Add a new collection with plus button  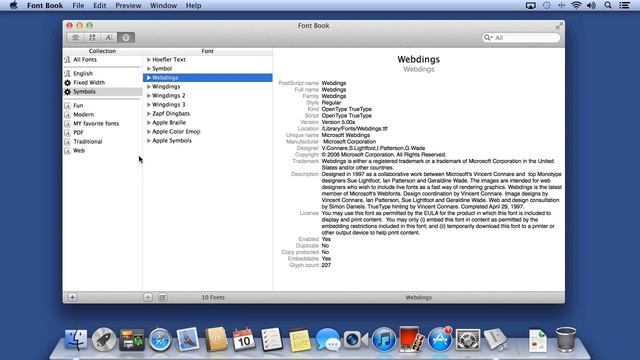72,297
